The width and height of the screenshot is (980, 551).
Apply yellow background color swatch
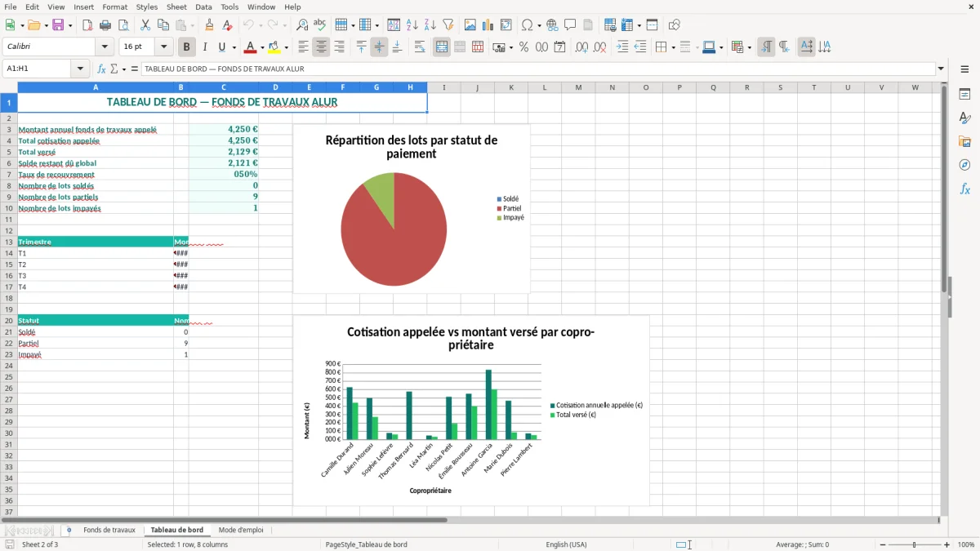pos(274,47)
